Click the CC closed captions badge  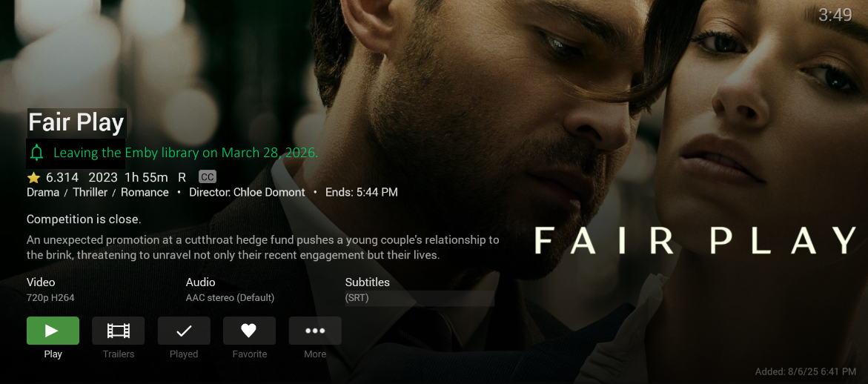click(208, 177)
